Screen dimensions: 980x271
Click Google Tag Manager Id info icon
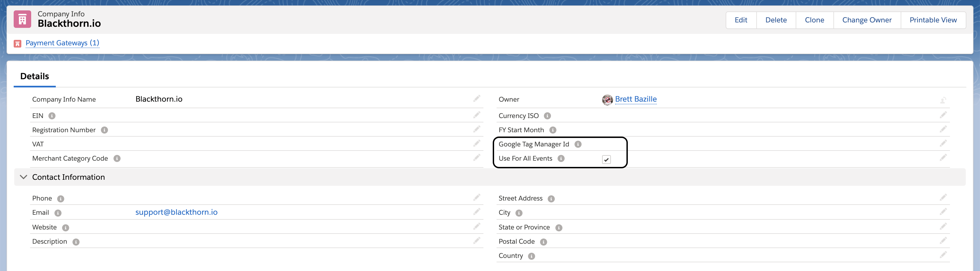(x=578, y=145)
